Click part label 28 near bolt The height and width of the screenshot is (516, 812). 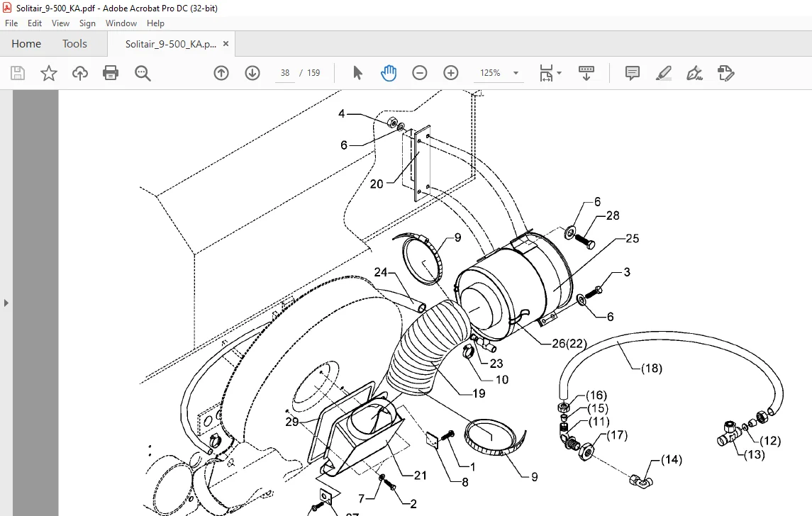click(x=613, y=215)
